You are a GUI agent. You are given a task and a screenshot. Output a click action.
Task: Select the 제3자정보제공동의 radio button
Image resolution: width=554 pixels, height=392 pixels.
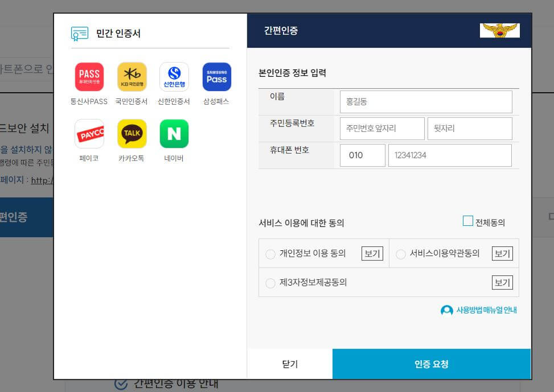(x=270, y=283)
